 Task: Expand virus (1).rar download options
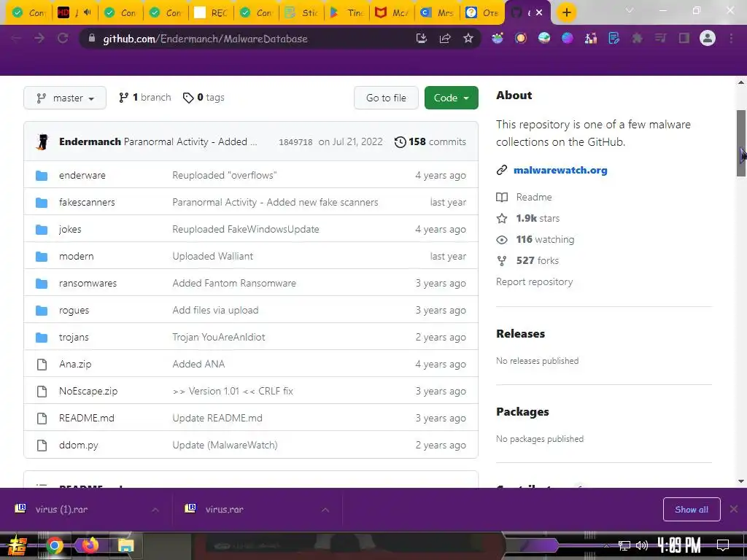pos(155,510)
